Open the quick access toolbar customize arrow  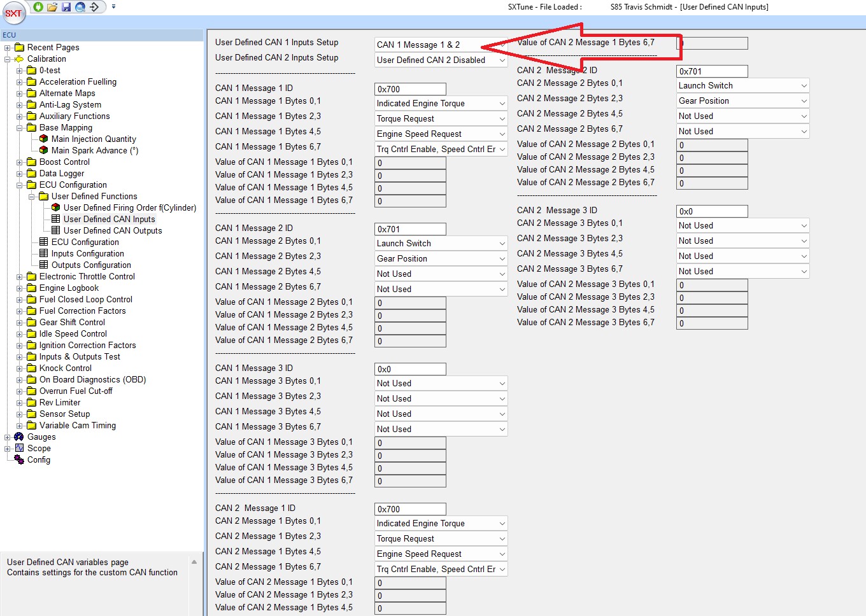pos(113,7)
